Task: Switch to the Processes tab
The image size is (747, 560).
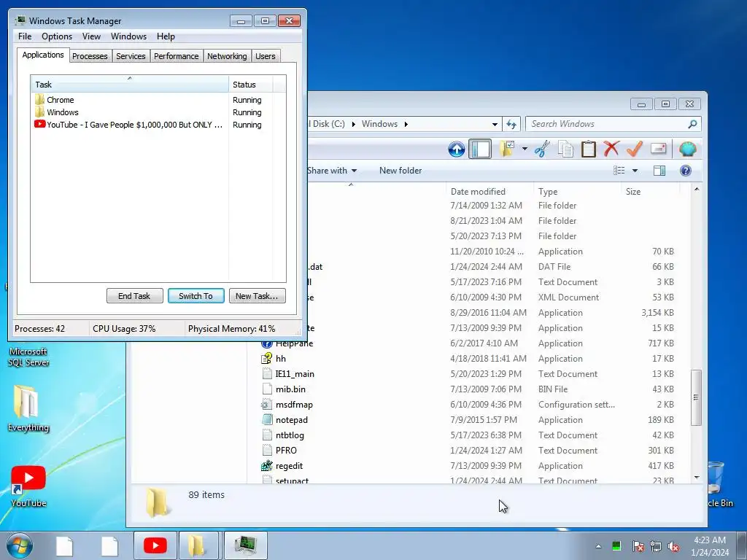Action: 90,56
